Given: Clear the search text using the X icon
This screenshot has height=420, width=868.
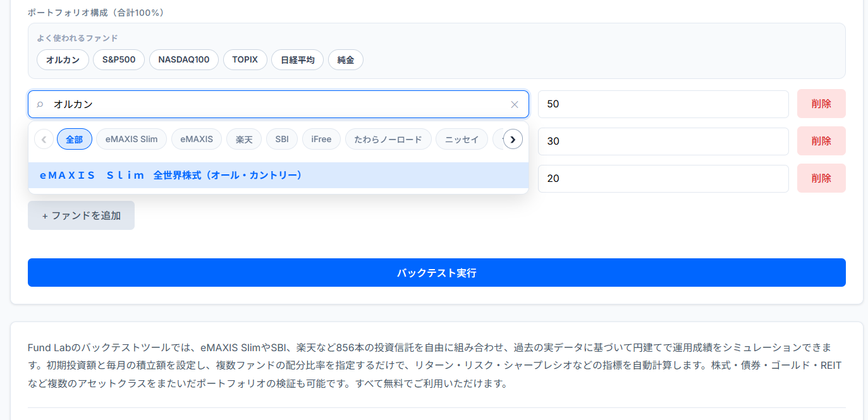Looking at the screenshot, I should pyautogui.click(x=515, y=104).
